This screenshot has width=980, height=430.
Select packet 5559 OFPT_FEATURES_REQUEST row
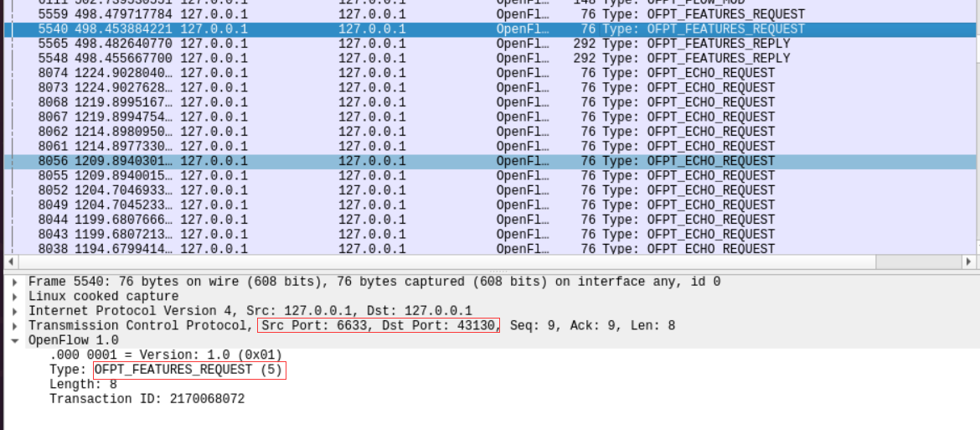click(490, 14)
